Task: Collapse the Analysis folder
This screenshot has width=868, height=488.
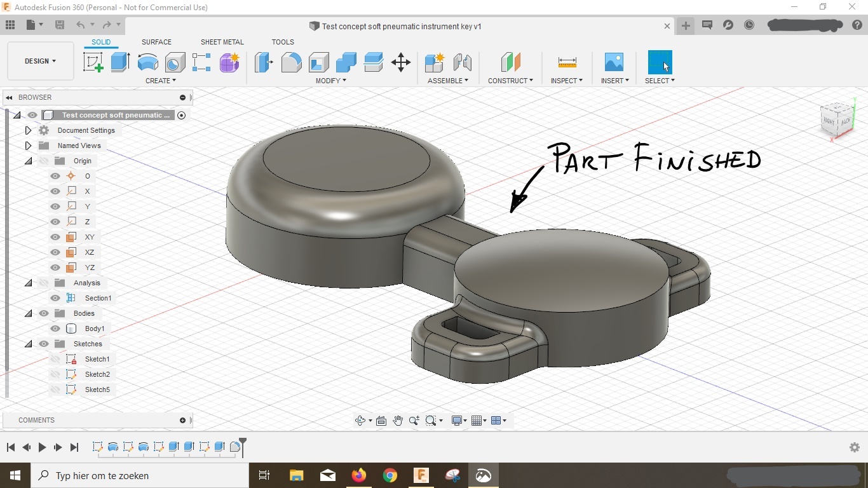Action: pyautogui.click(x=28, y=283)
